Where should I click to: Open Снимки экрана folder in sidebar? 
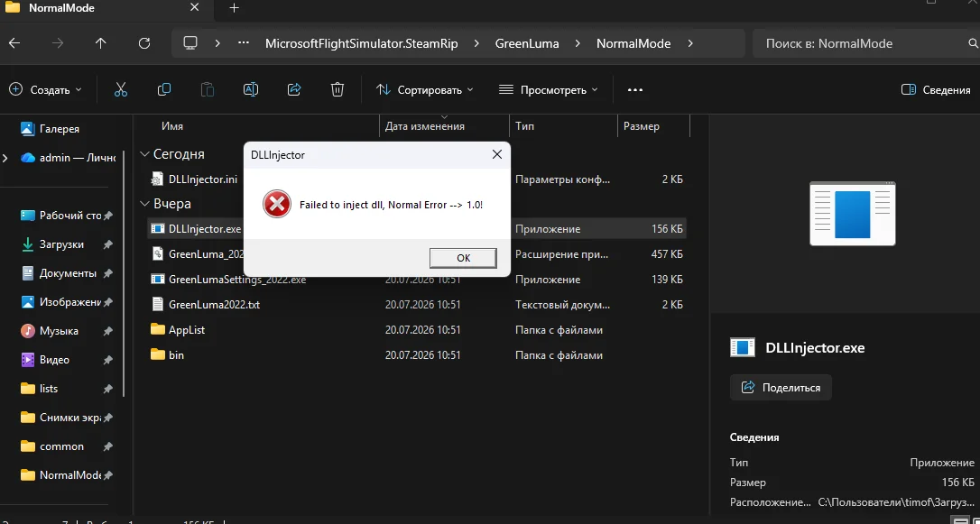(x=69, y=418)
